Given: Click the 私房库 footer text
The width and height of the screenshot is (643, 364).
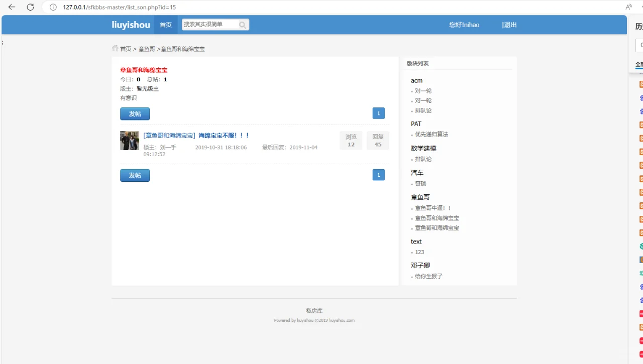Looking at the screenshot, I should pyautogui.click(x=314, y=311).
